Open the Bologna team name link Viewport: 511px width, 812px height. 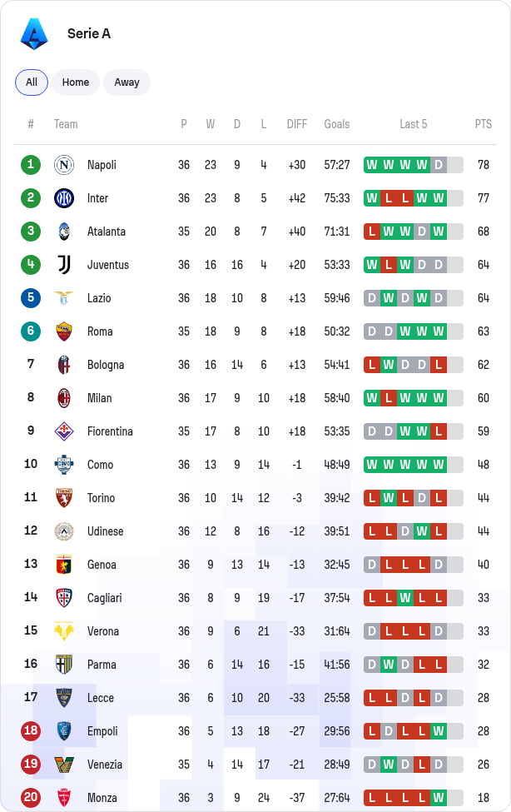tap(106, 365)
